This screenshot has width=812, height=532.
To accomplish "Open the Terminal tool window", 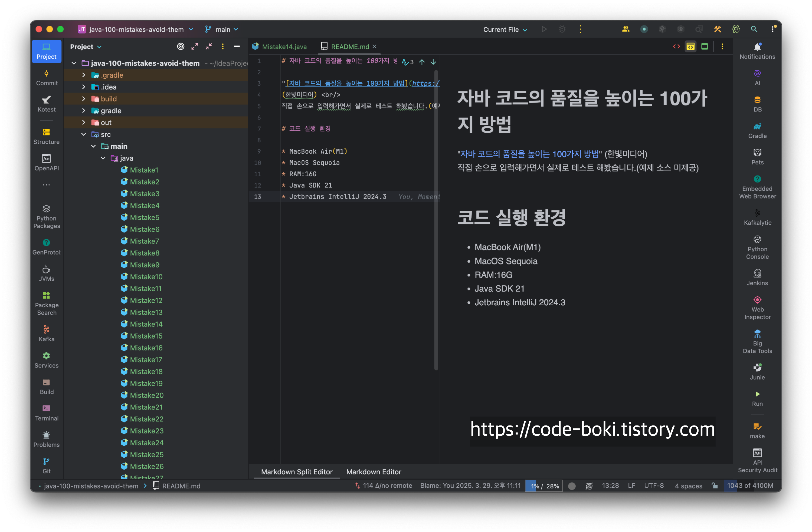I will point(47,413).
